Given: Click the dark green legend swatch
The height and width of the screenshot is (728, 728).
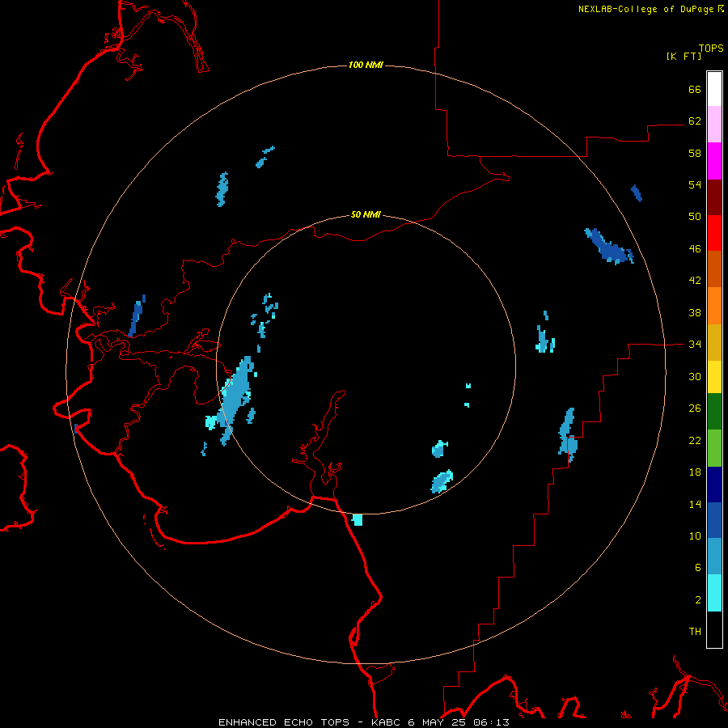Looking at the screenshot, I should point(714,412).
